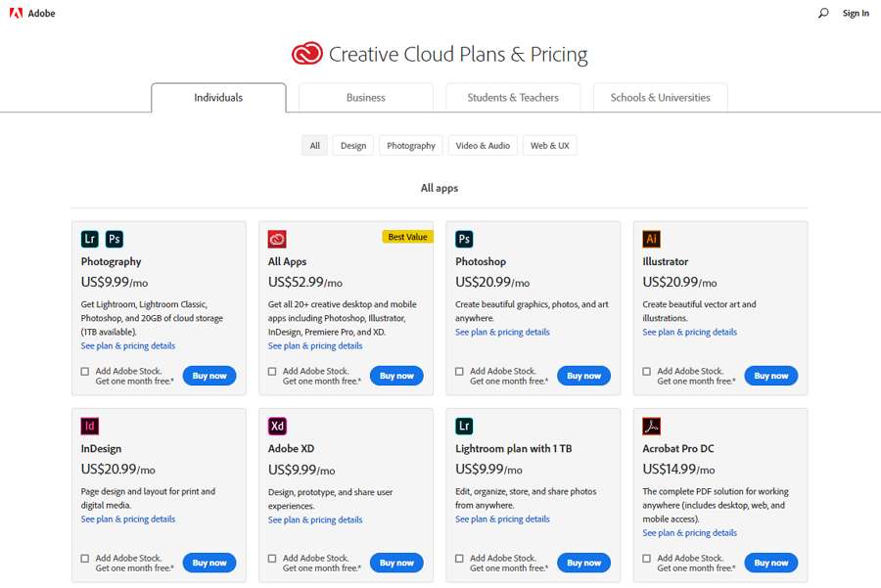The height and width of the screenshot is (588, 881).
Task: See Photoshop plan & pricing details
Action: click(502, 332)
